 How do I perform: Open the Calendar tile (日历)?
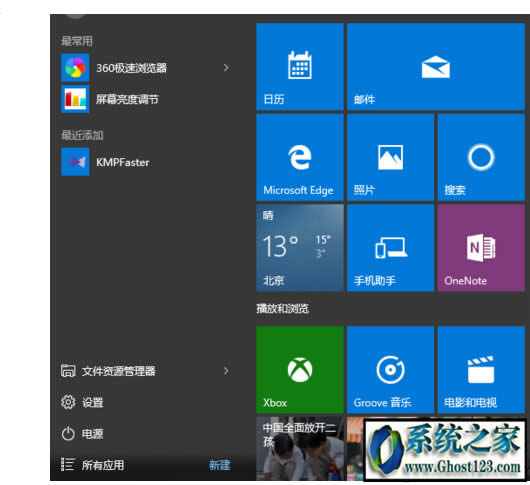pyautogui.click(x=300, y=67)
